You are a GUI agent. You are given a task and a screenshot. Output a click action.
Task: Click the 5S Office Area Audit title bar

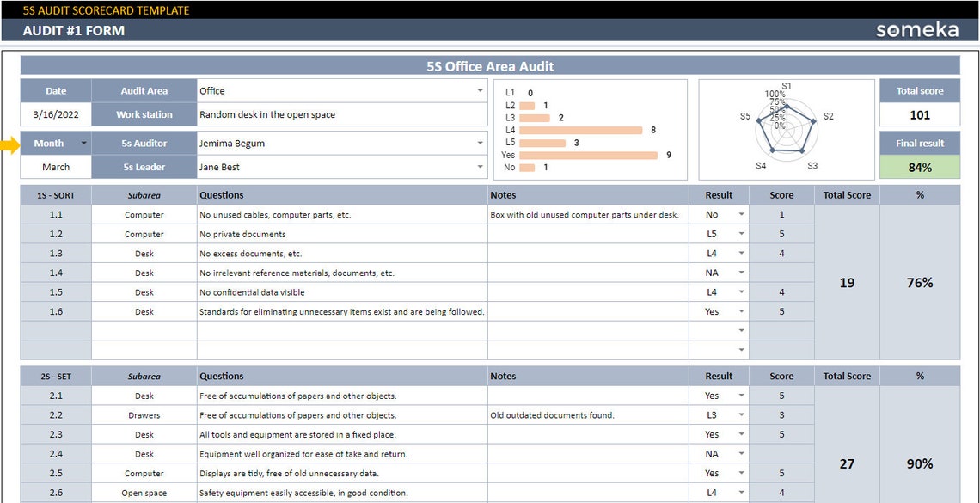click(490, 66)
